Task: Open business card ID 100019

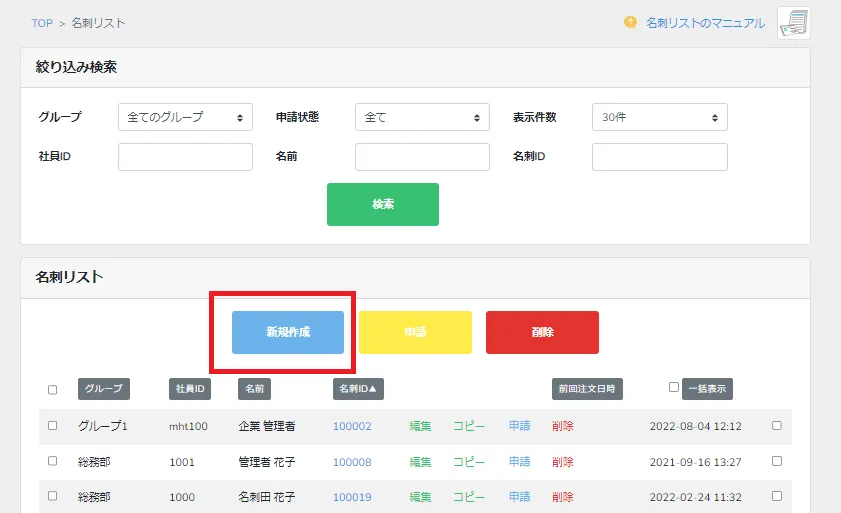Action: pyautogui.click(x=352, y=497)
